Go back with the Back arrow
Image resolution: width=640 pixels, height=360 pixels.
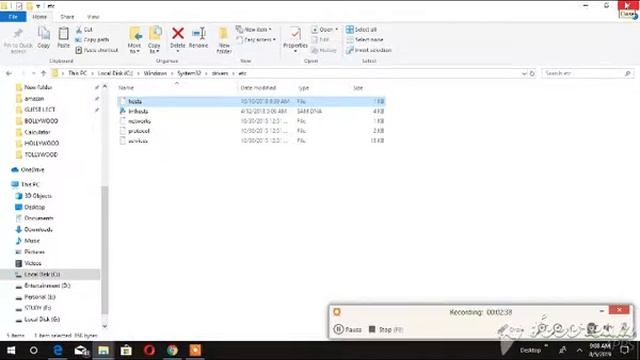9,73
